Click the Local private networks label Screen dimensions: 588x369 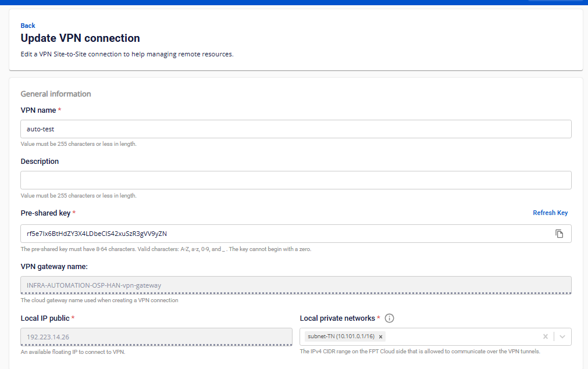(x=337, y=318)
